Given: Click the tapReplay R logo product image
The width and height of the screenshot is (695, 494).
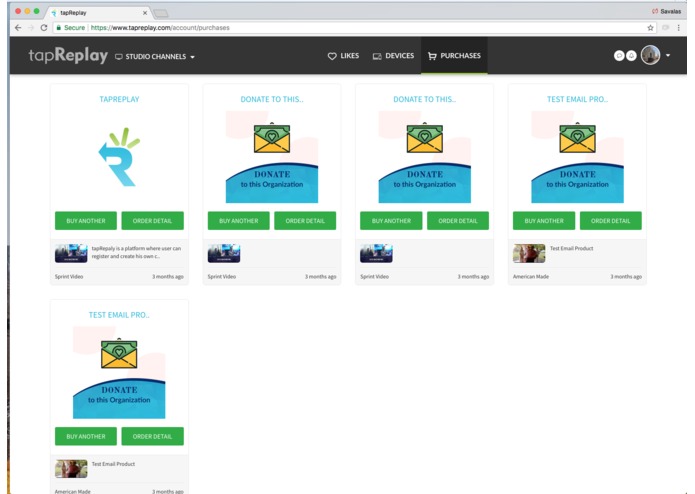Looking at the screenshot, I should tap(119, 156).
